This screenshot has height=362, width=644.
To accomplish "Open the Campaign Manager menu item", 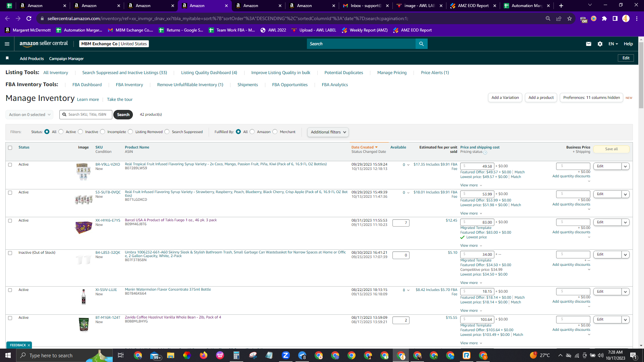I will pos(66,59).
